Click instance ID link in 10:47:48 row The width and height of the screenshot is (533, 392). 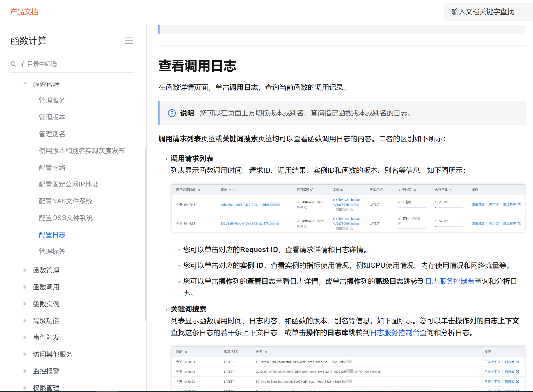pyautogui.click(x=346, y=202)
